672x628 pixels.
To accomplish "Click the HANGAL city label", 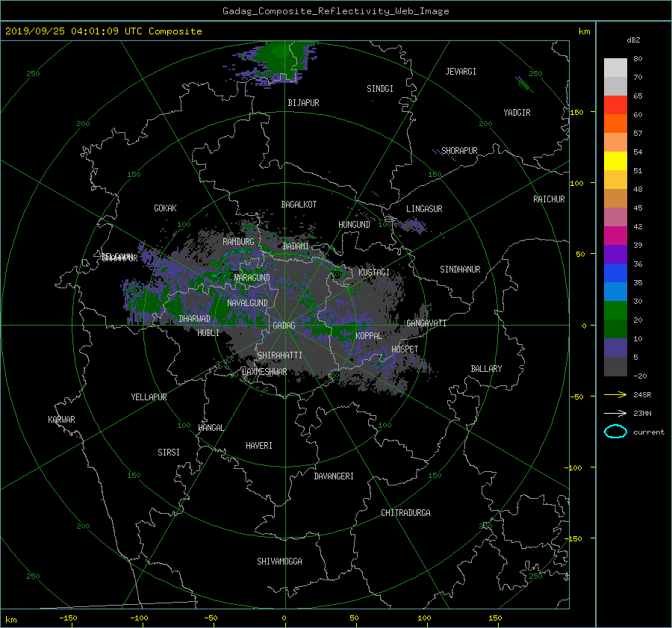I will [x=211, y=427].
